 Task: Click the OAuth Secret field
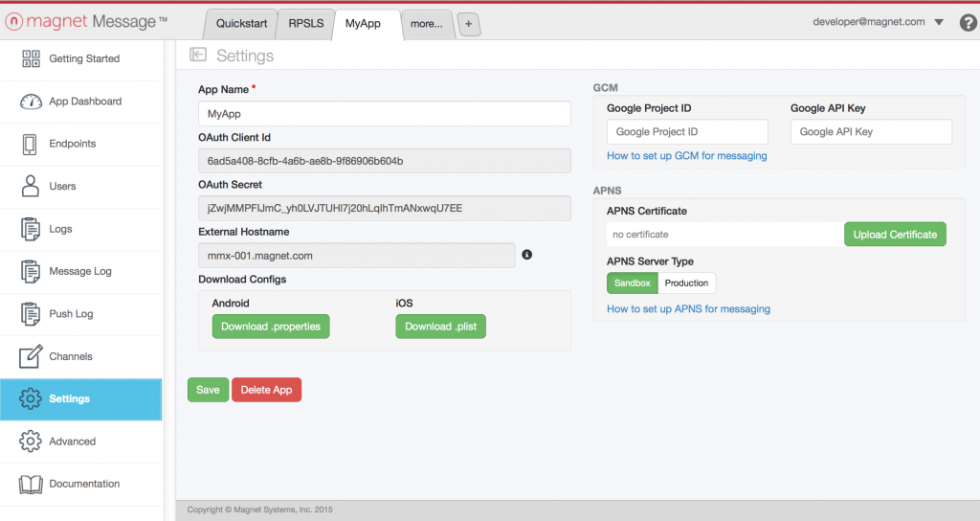[x=385, y=208]
